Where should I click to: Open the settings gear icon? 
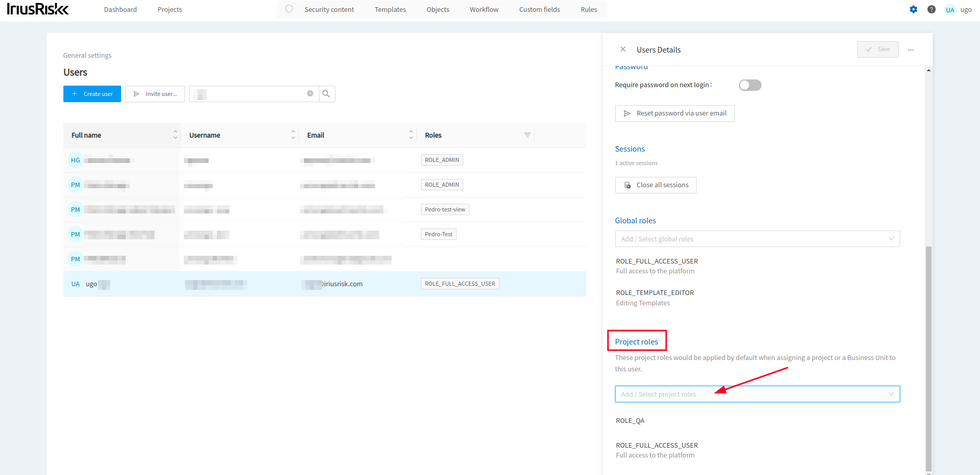(x=914, y=9)
